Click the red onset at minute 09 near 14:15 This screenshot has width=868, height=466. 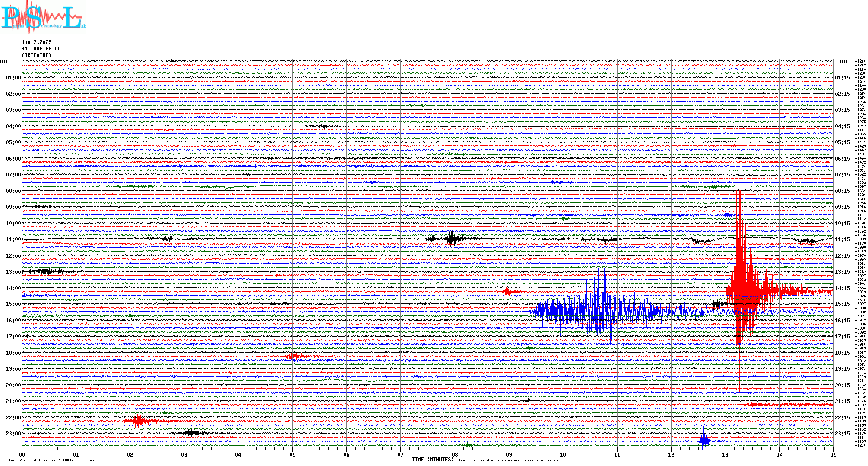(x=507, y=292)
